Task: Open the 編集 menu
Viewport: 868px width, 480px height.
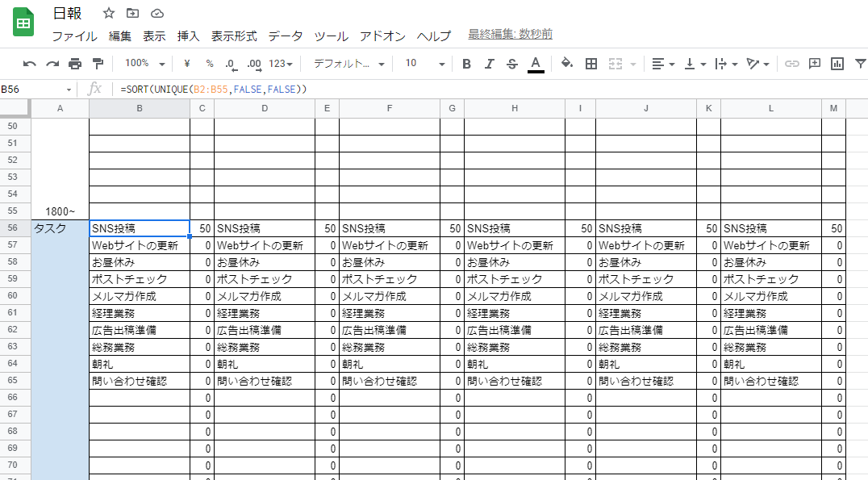Action: [120, 36]
